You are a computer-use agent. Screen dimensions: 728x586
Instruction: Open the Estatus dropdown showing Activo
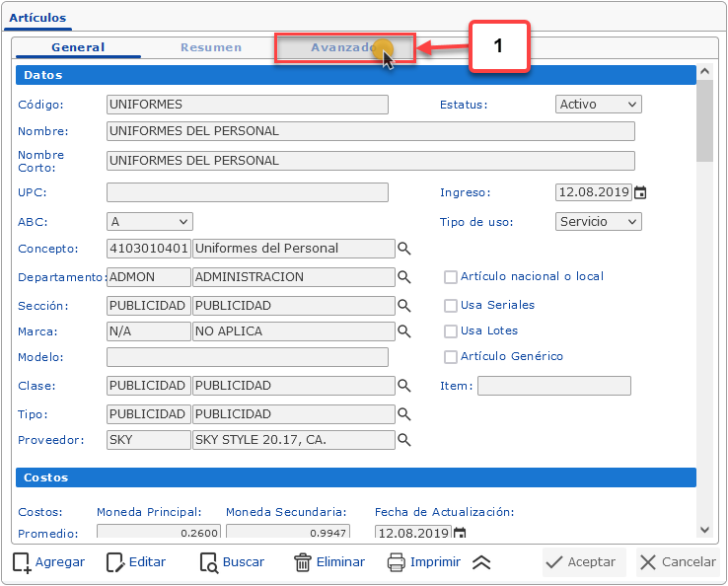tap(599, 104)
